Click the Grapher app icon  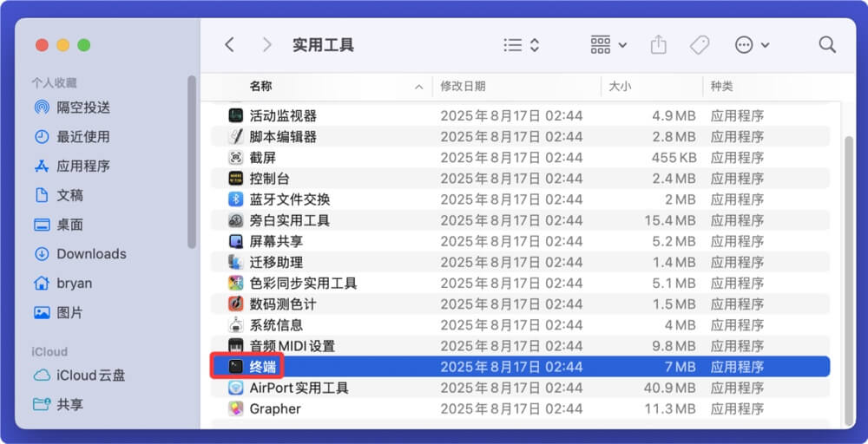click(x=236, y=408)
